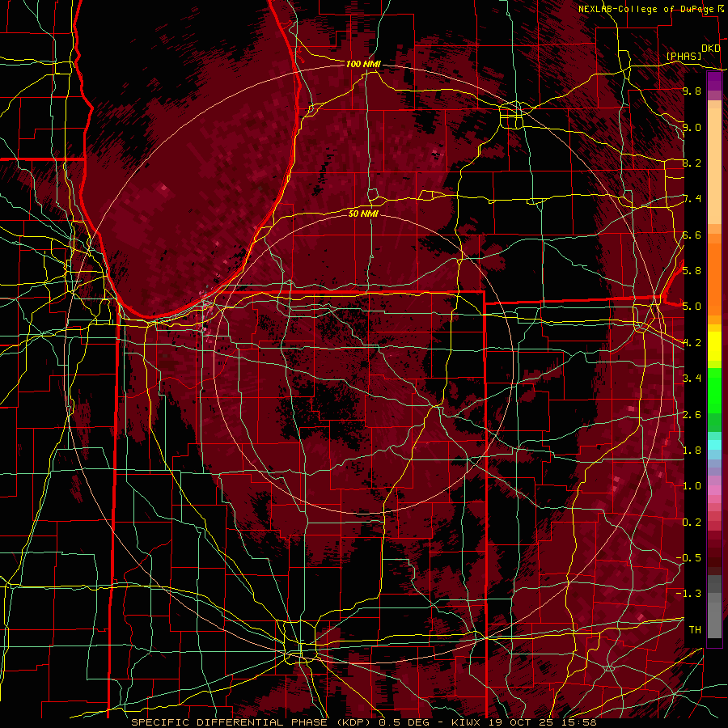Click the 2.6 legend value
The height and width of the screenshot is (728, 728).
(692, 415)
